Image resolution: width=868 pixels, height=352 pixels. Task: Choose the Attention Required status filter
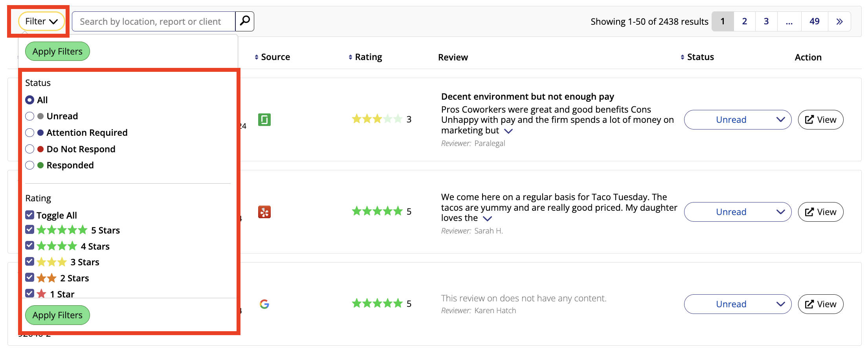[x=30, y=133]
